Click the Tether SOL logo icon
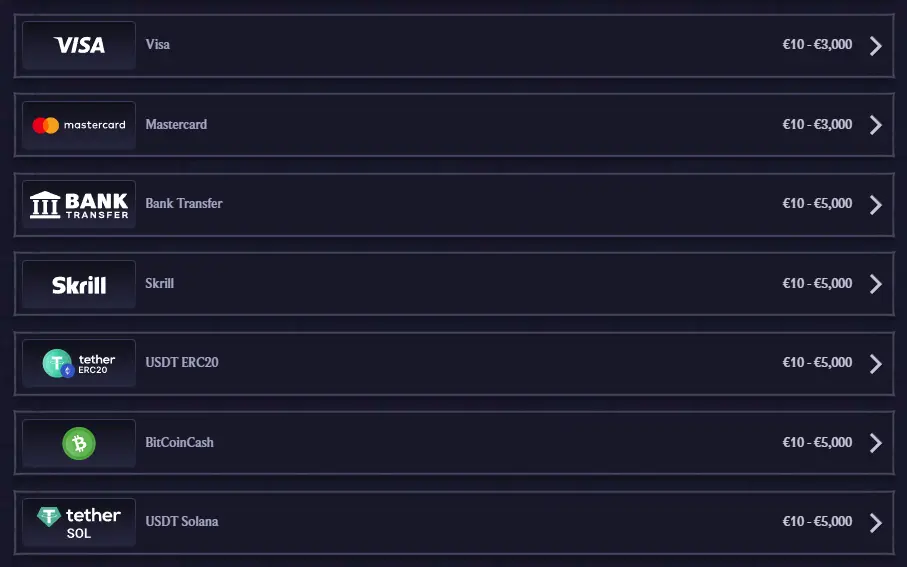 coord(79,522)
